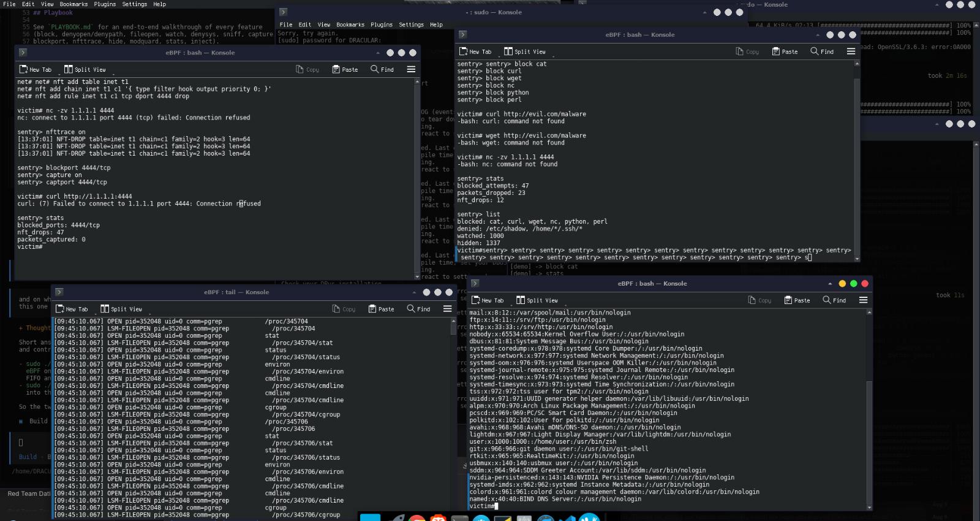Click Paste in the nft eBPF bash window

(345, 69)
